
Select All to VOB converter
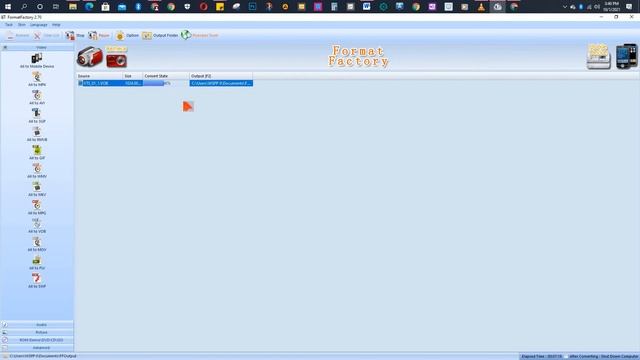(37, 226)
